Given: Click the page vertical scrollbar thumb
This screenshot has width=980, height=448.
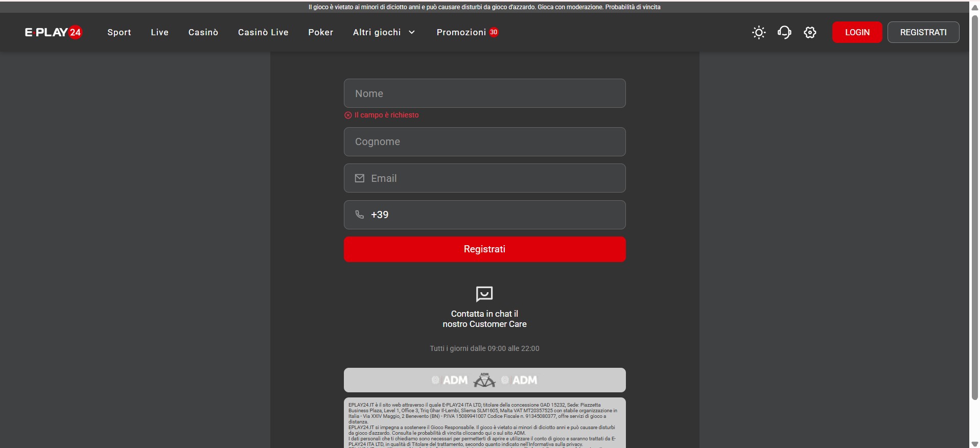Looking at the screenshot, I should coord(974,204).
